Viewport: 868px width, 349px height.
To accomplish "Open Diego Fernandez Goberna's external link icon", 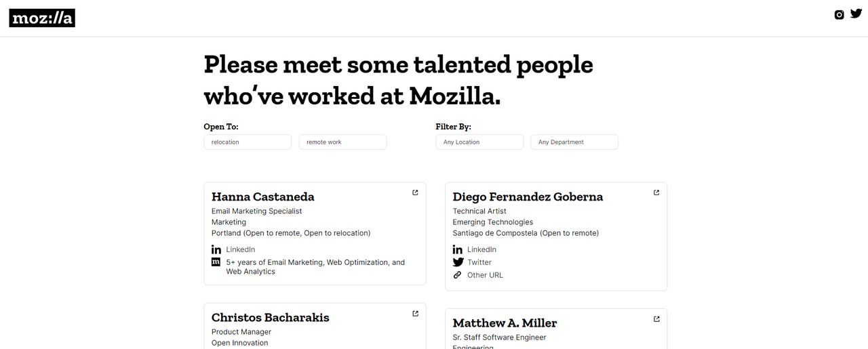I will click(x=656, y=192).
